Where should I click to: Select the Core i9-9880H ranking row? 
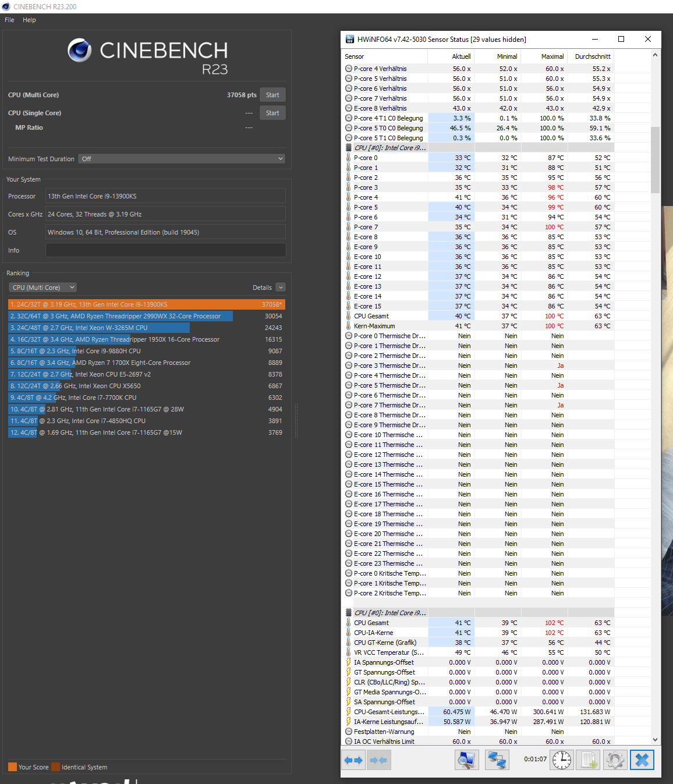coord(147,351)
